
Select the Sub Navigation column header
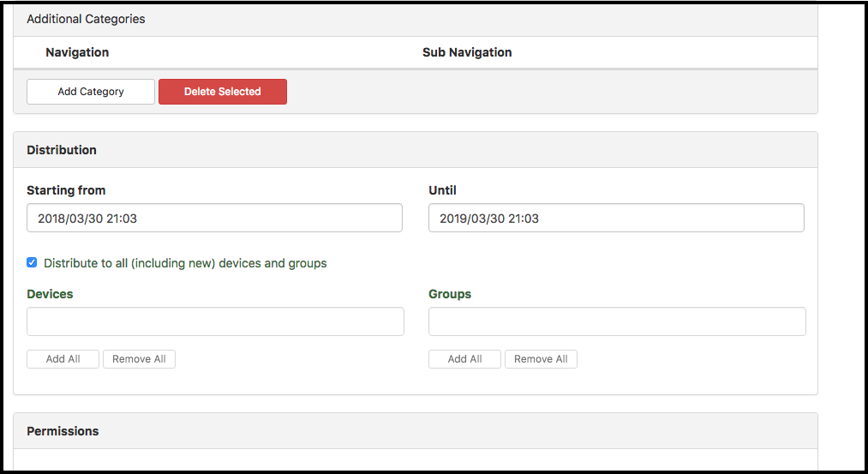[x=467, y=52]
